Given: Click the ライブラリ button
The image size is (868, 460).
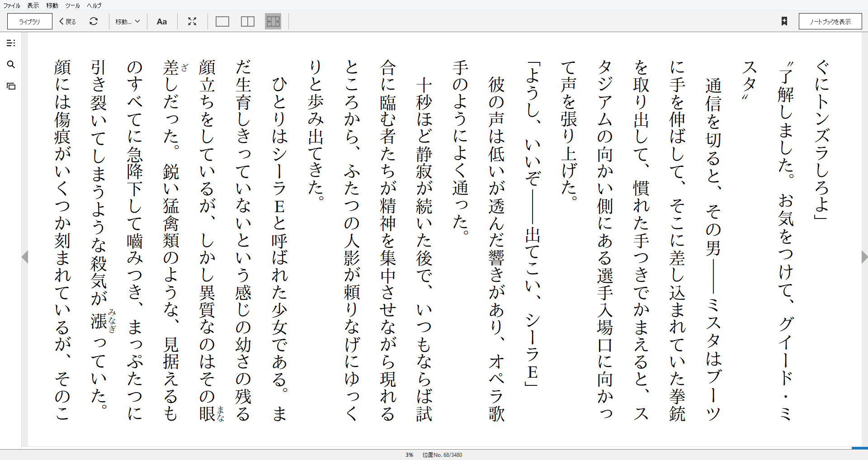Looking at the screenshot, I should 30,21.
